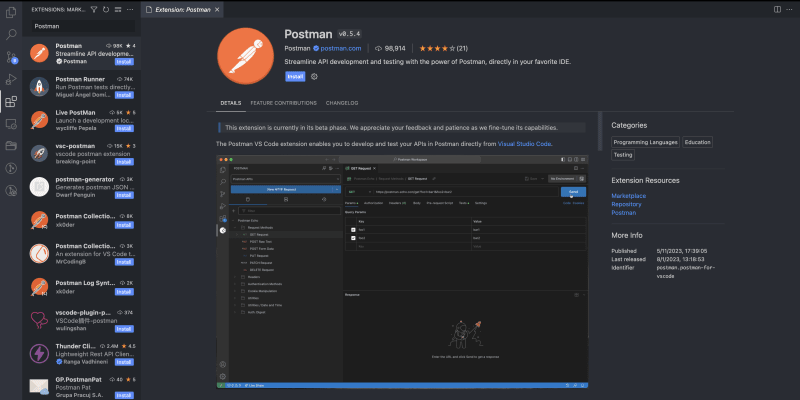Image resolution: width=800 pixels, height=400 pixels.
Task: Focus the extensions search box containing Postman
Action: 84,26
